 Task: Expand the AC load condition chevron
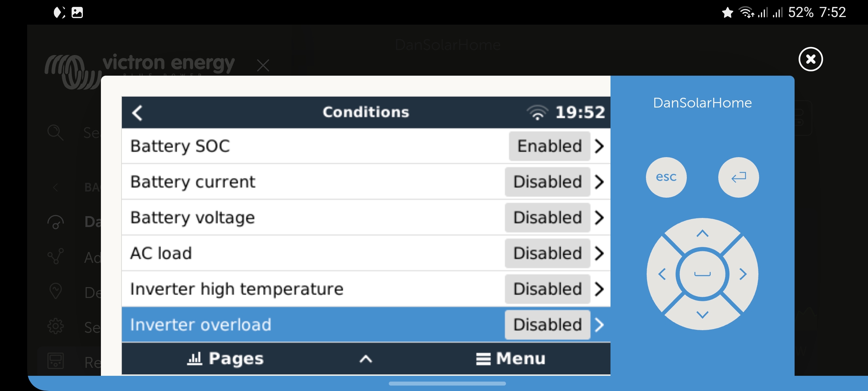(x=599, y=253)
